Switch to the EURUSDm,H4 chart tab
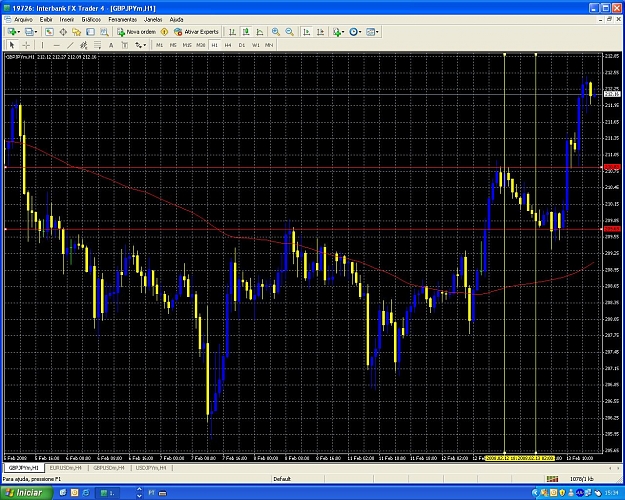The height and width of the screenshot is (500, 625). (65, 468)
